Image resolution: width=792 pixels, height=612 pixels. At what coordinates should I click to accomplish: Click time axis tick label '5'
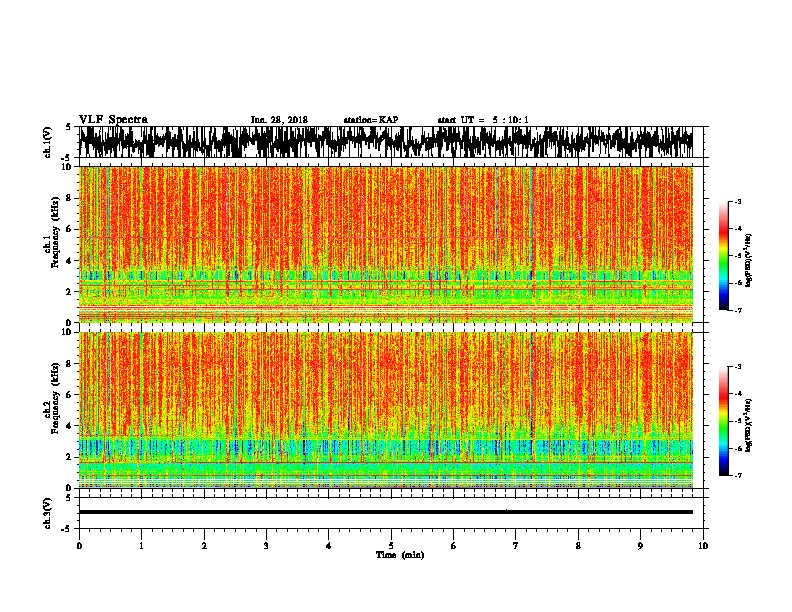391,546
